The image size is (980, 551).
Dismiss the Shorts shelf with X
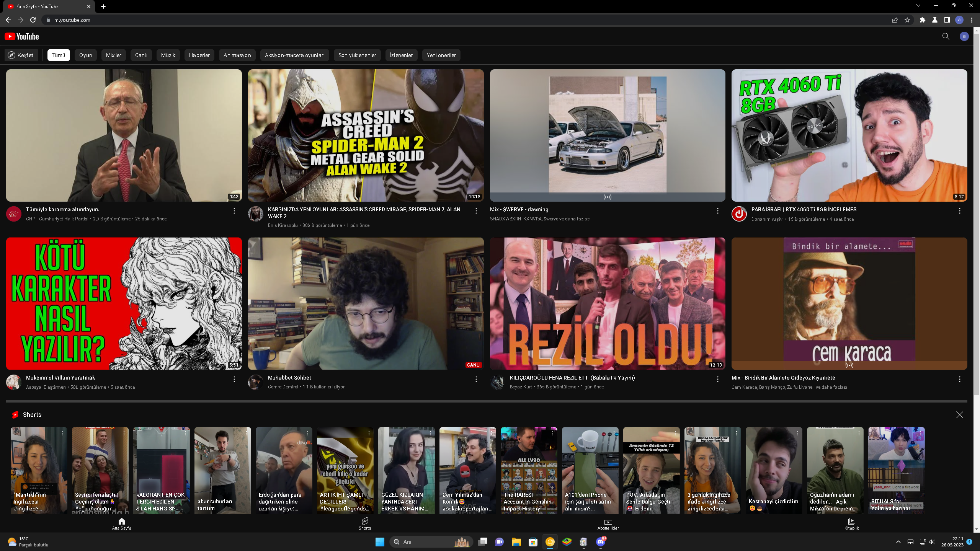[960, 415]
